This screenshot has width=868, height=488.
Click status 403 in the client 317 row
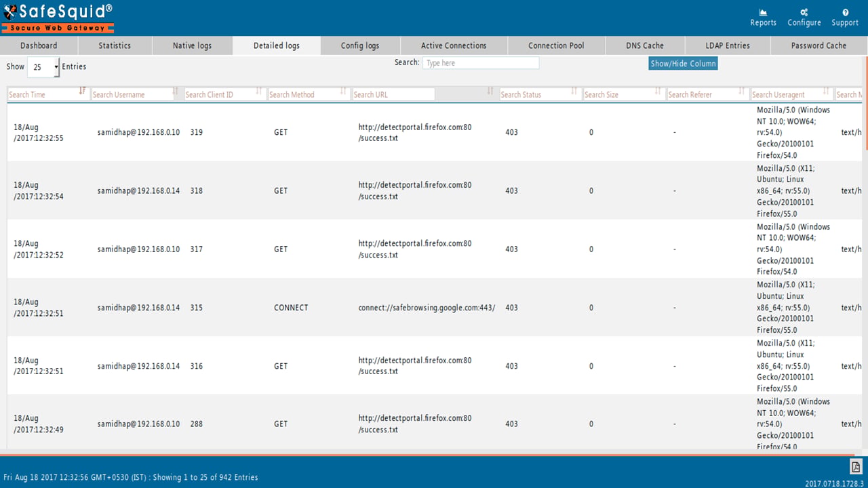tap(511, 249)
